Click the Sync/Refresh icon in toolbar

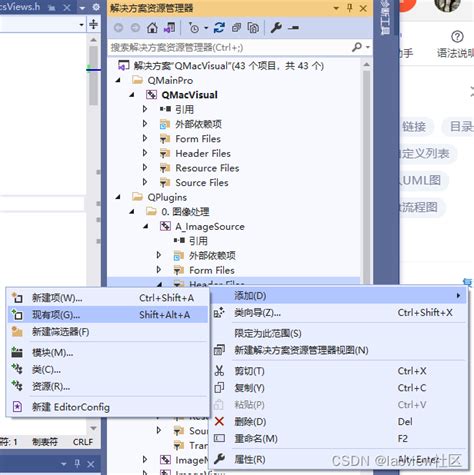coord(219,28)
